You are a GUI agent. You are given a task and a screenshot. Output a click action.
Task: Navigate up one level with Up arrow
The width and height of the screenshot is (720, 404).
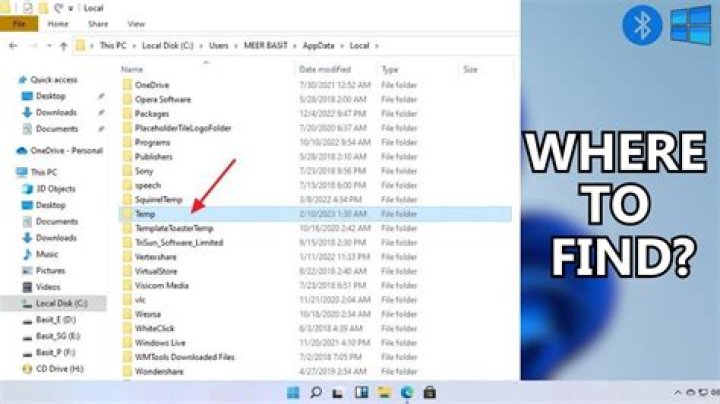click(64, 46)
